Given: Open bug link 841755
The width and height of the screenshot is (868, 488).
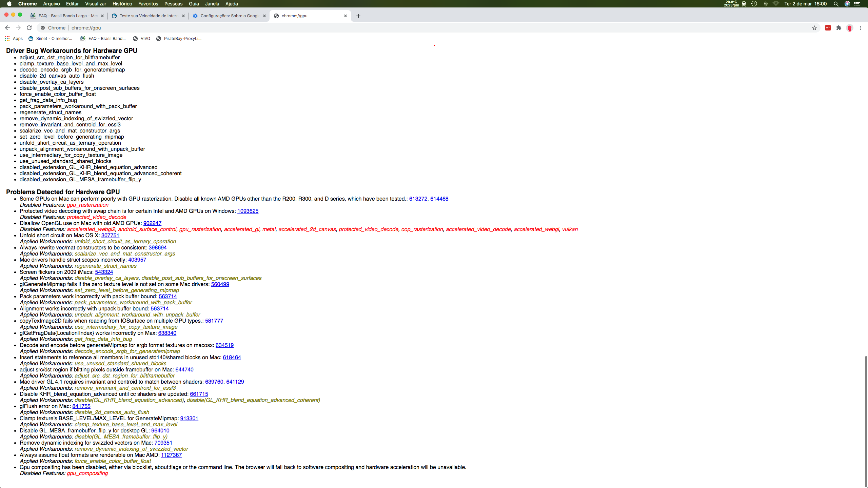Looking at the screenshot, I should point(81,406).
